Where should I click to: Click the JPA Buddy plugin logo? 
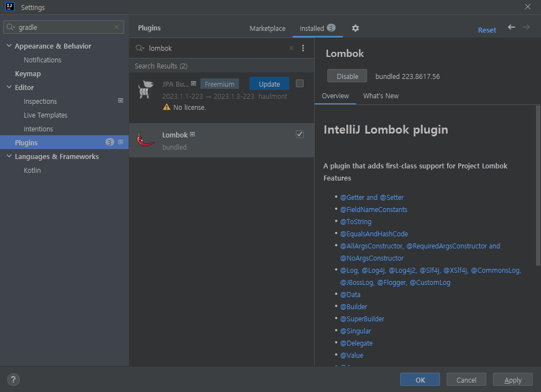coord(145,89)
